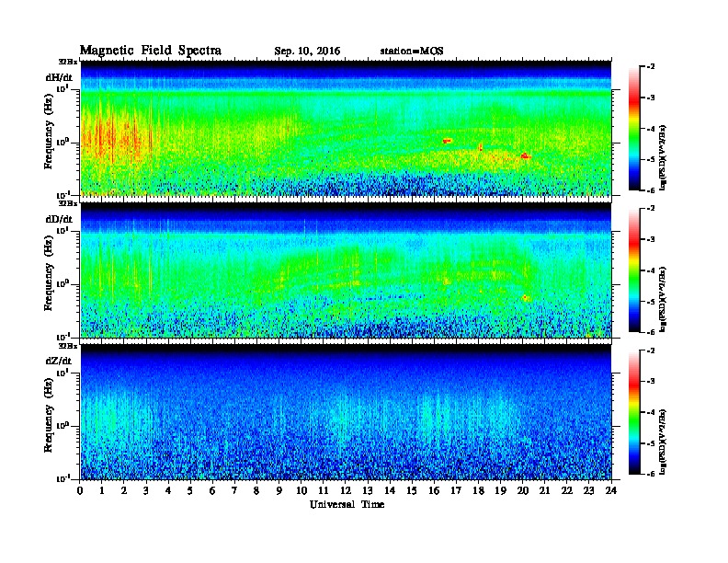Screen dimensions: 728x563
Task: Click the 10^0 frequency tick of dZ/dt panel
Action: tap(62, 426)
